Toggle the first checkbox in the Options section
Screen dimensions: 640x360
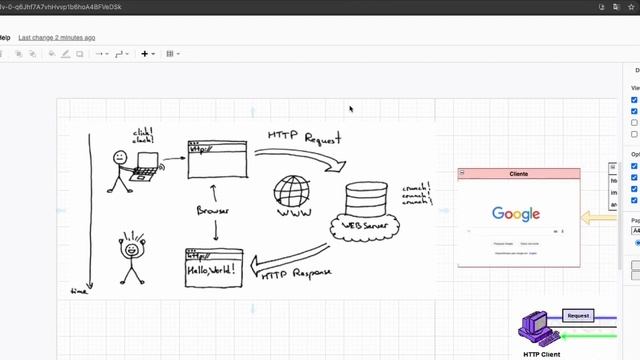(x=634, y=166)
